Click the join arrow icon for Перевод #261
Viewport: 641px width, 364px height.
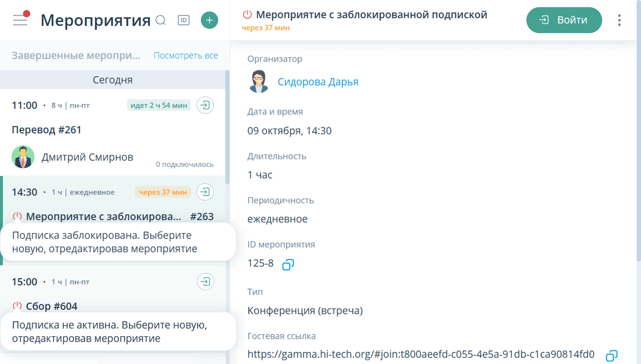(x=205, y=105)
